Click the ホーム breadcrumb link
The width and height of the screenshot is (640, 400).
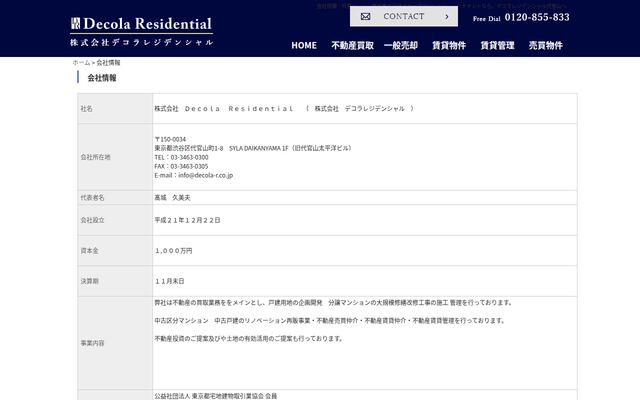pyautogui.click(x=81, y=62)
